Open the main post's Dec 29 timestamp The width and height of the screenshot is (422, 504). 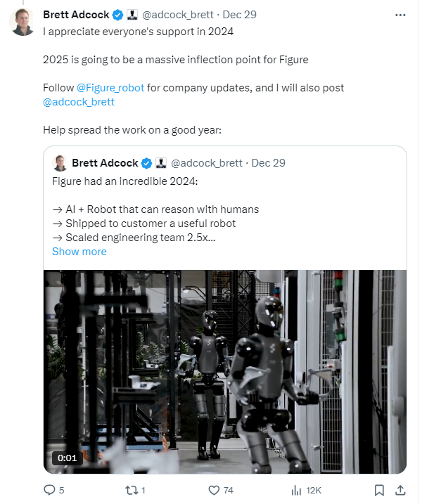click(239, 14)
